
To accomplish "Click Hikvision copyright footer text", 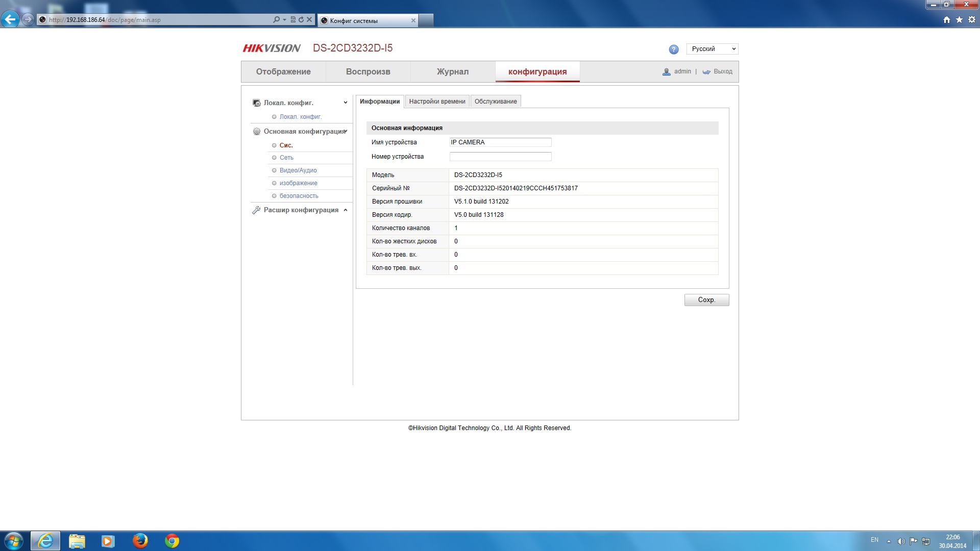I will pos(489,428).
